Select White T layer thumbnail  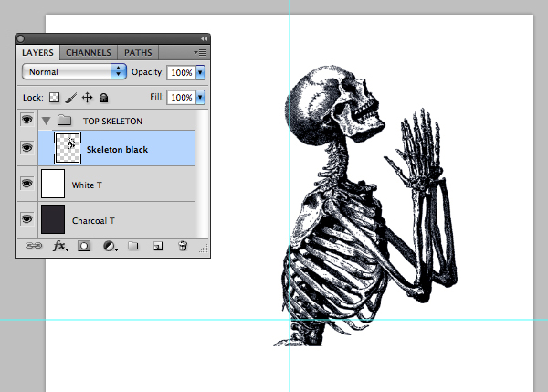(53, 184)
